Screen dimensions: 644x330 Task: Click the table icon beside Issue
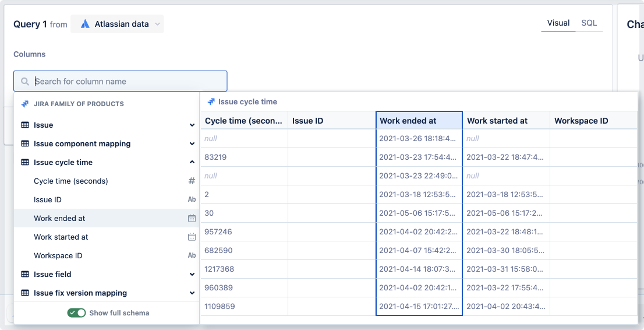pyautogui.click(x=25, y=125)
